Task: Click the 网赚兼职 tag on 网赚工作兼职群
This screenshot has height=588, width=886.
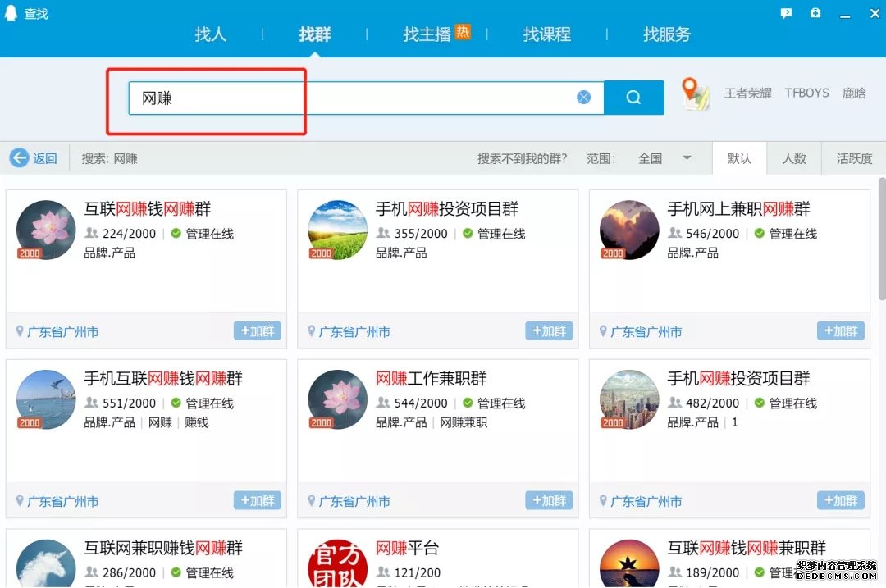Action: [x=464, y=422]
